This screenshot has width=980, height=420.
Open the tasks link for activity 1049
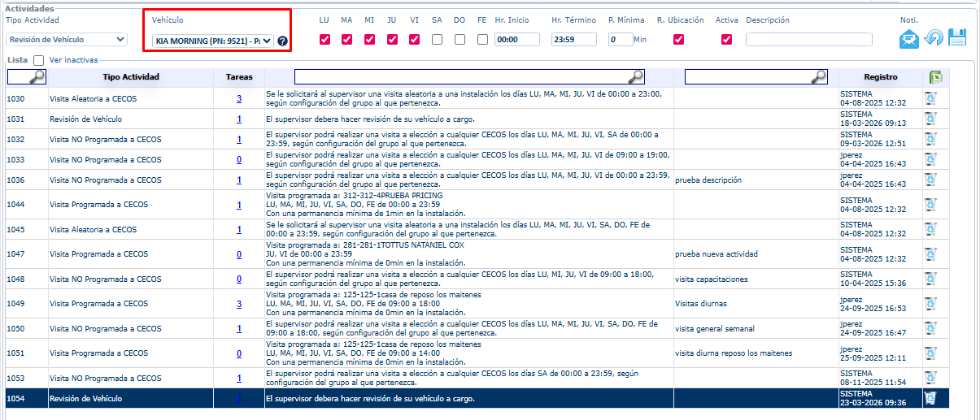tap(239, 304)
